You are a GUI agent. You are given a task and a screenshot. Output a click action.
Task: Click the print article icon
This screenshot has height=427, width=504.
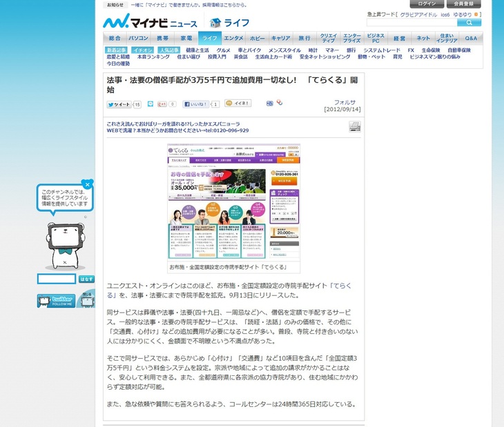point(354,126)
